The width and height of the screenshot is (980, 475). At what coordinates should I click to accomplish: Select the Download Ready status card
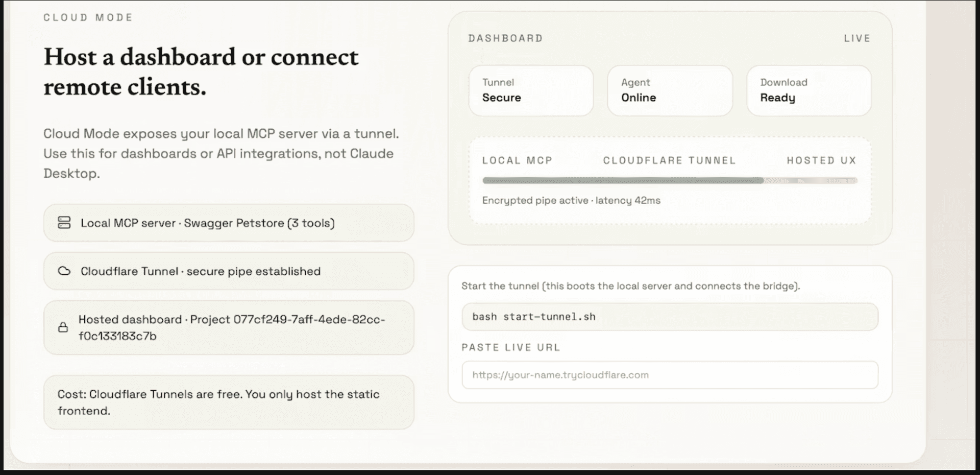[x=808, y=90]
